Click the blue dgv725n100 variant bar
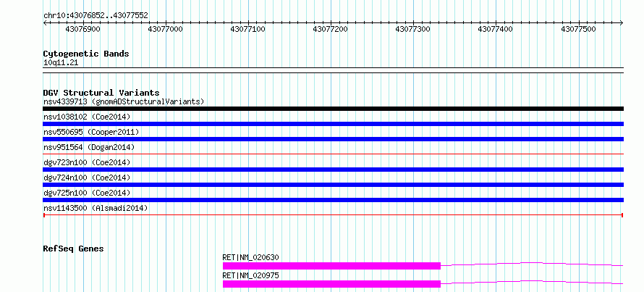The image size is (644, 292). pyautogui.click(x=333, y=200)
